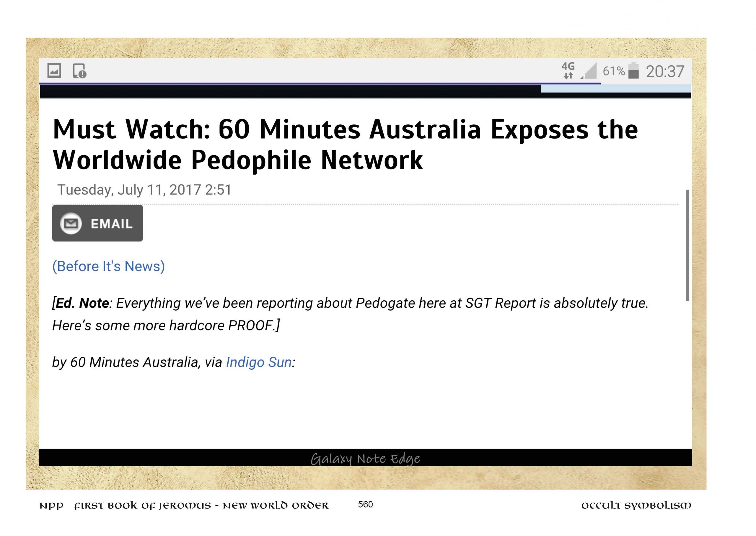
Task: Open the Before It's News link
Action: (108, 266)
